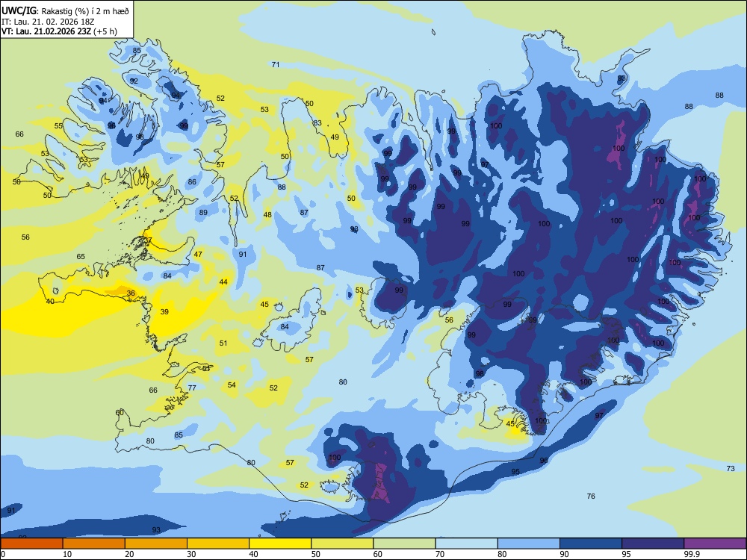Image resolution: width=747 pixels, height=560 pixels.
Task: Click the humidity value '65' on the map
Action: click(81, 257)
